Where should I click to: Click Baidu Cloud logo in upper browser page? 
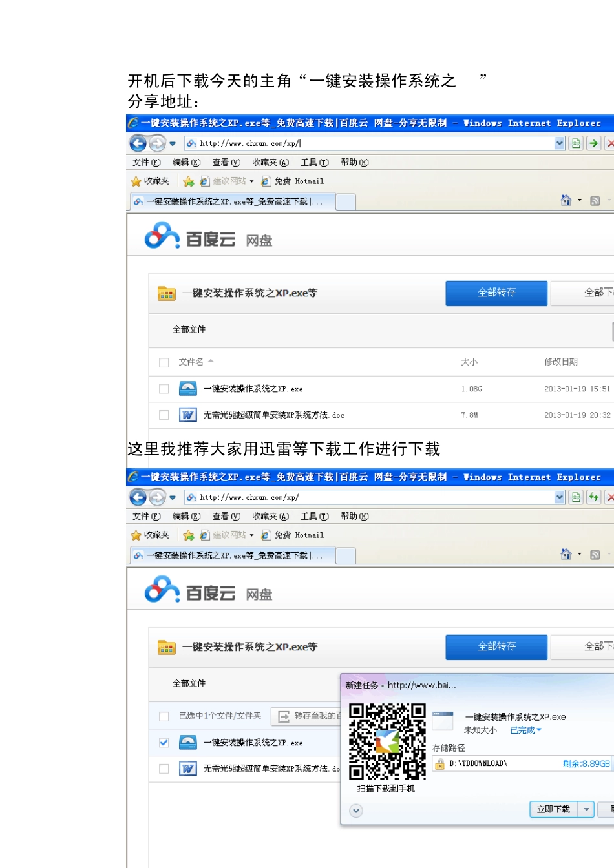pos(208,236)
